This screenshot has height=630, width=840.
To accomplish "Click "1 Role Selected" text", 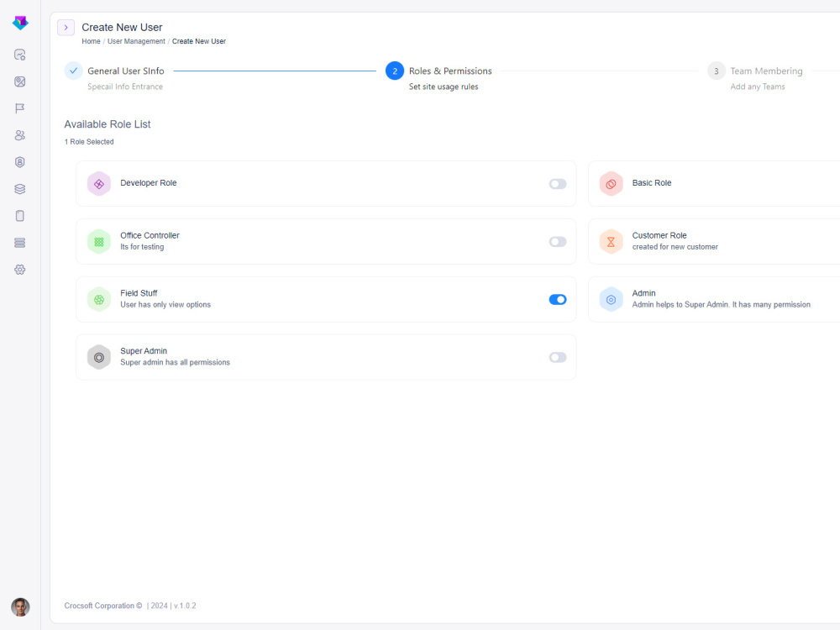I will pos(89,142).
